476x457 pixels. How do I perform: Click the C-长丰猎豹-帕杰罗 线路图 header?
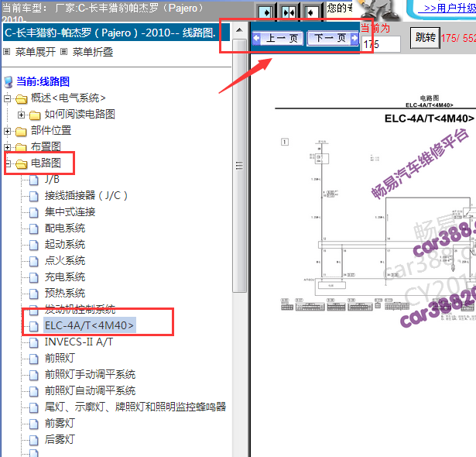coord(117,33)
